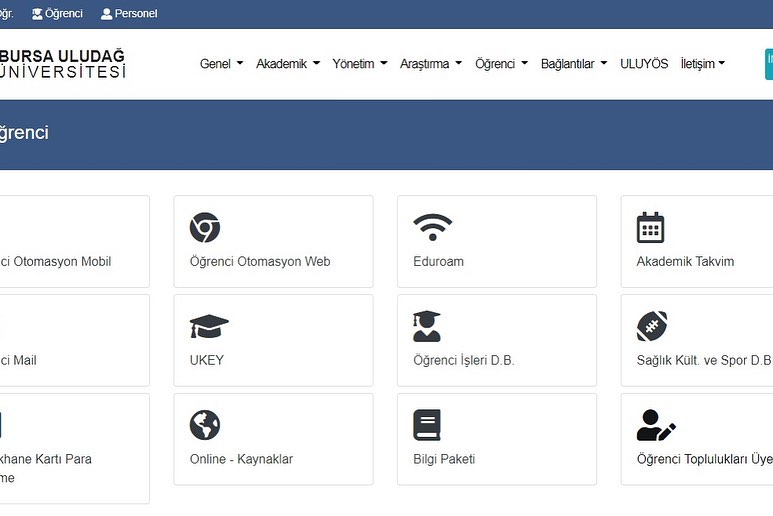Open the Online - Kaynaklar link text
The image size is (773, 516).
click(x=241, y=459)
